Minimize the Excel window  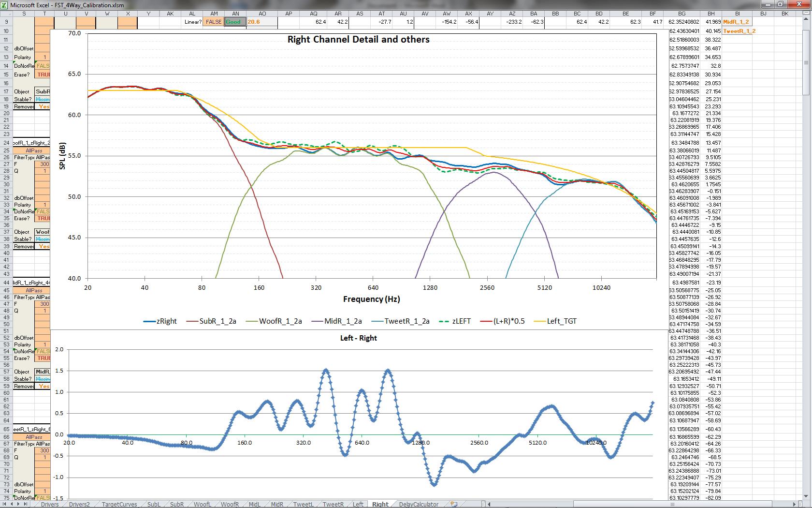[769, 4]
